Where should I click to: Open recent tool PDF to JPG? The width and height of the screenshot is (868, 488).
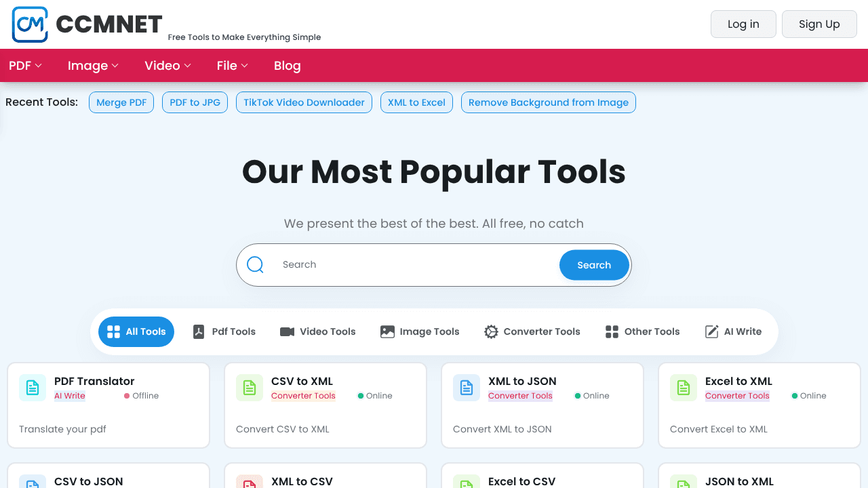[x=195, y=102]
